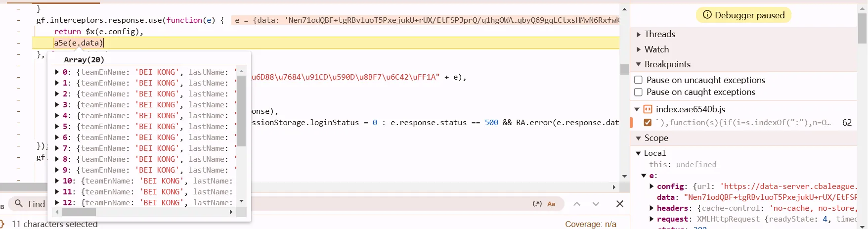Expand array item 10 in popup
This screenshot has width=868, height=229.
57,181
